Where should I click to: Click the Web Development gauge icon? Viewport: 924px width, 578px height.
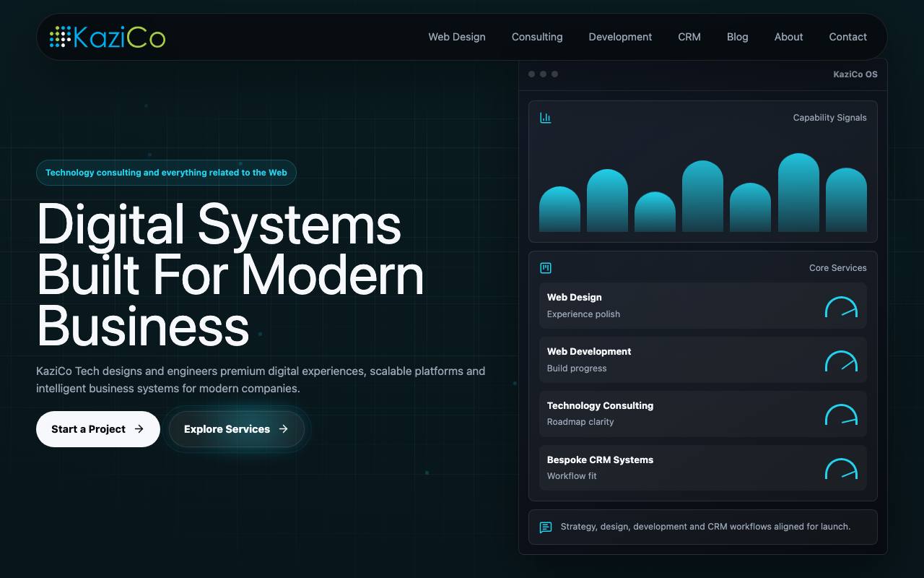841,361
